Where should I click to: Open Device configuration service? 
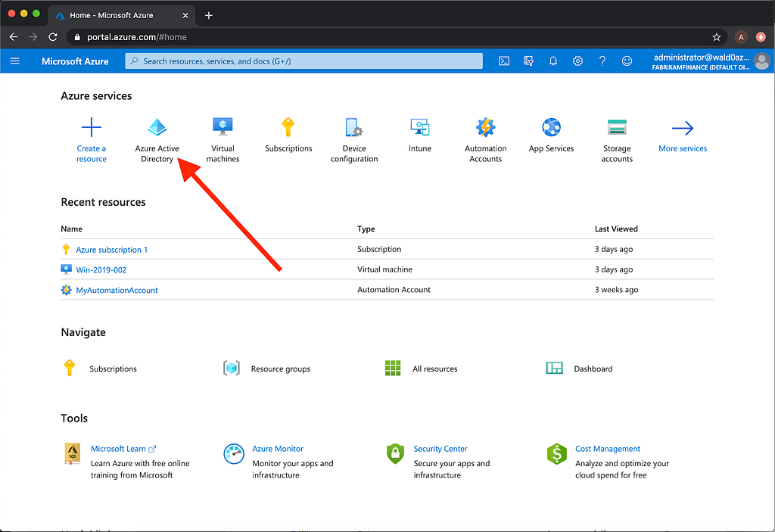coord(354,140)
